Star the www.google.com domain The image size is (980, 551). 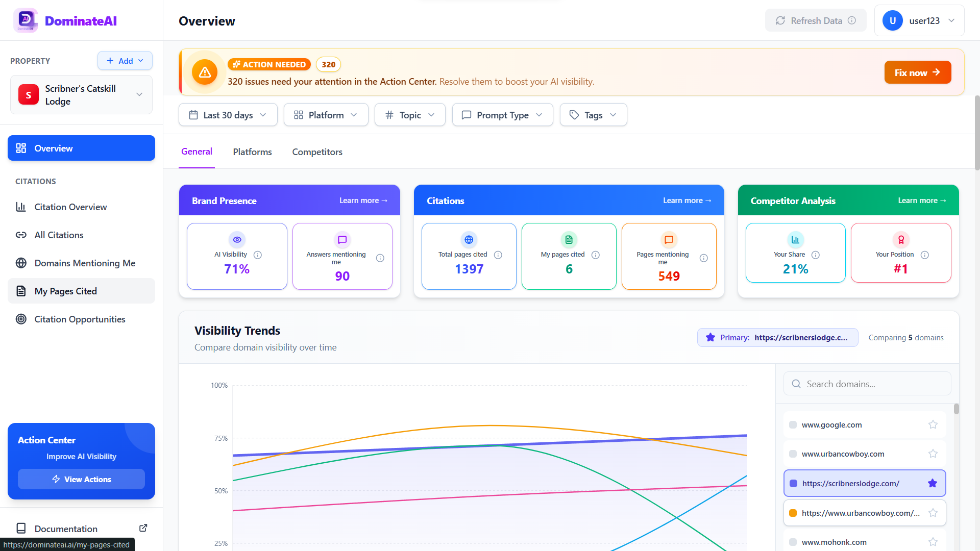(x=933, y=424)
